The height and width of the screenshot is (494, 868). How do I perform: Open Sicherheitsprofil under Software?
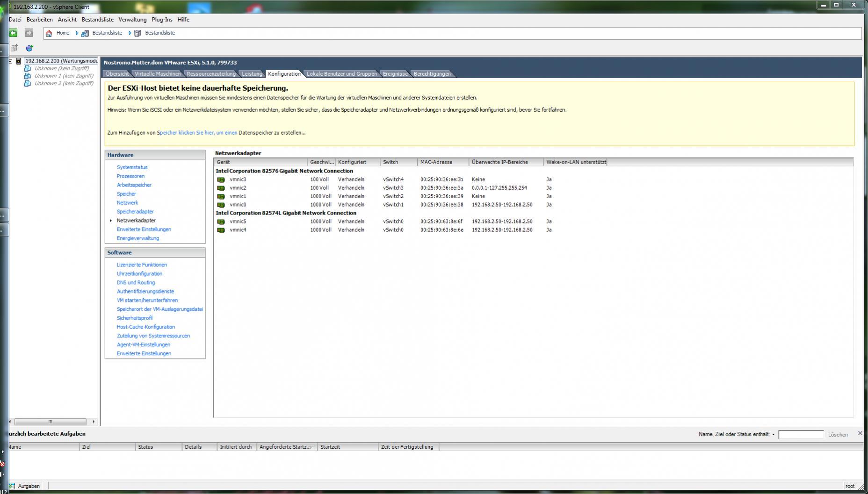pyautogui.click(x=135, y=318)
